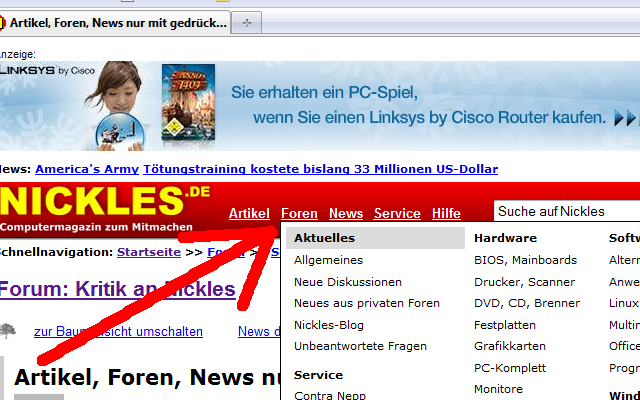
Task: Click the ANNO 1404 game cover image
Action: point(188,102)
